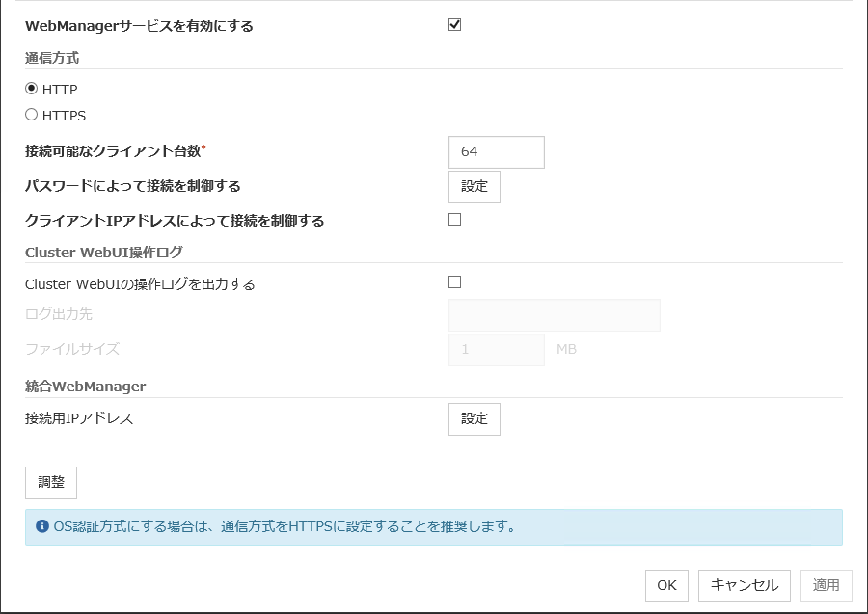Select the HTTPS radio button
This screenshot has height=614, width=868.
point(32,115)
